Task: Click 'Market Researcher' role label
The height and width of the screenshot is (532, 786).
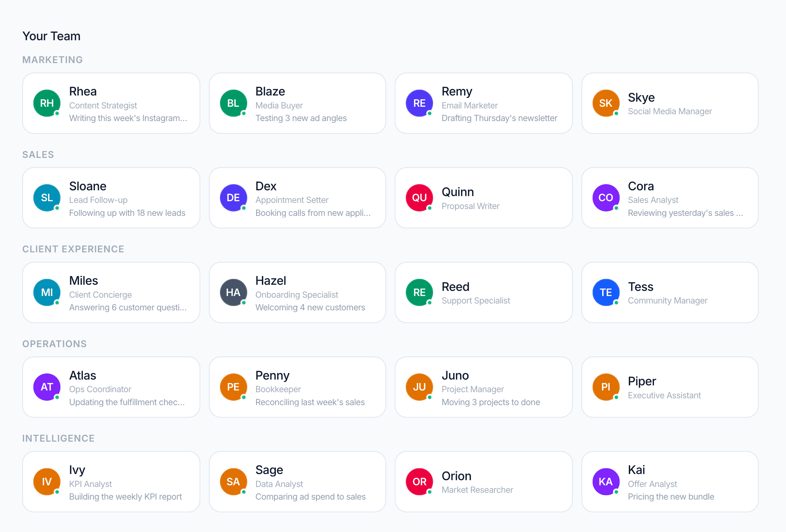Action: click(x=477, y=490)
